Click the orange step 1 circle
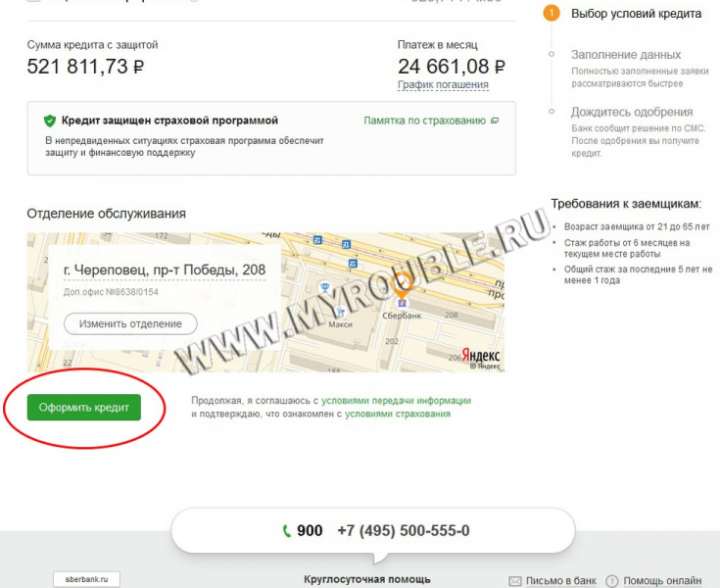The image size is (720, 588). [x=552, y=14]
